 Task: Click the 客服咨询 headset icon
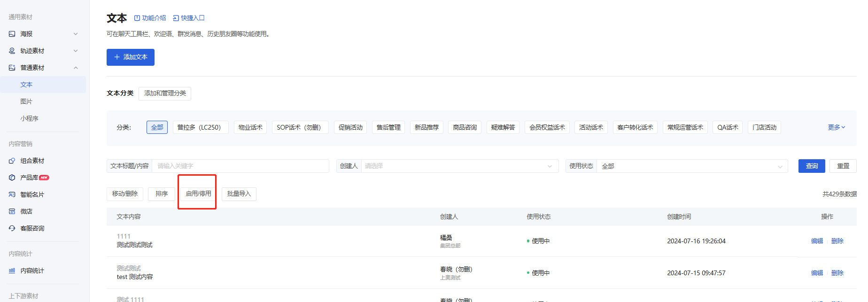(12, 228)
